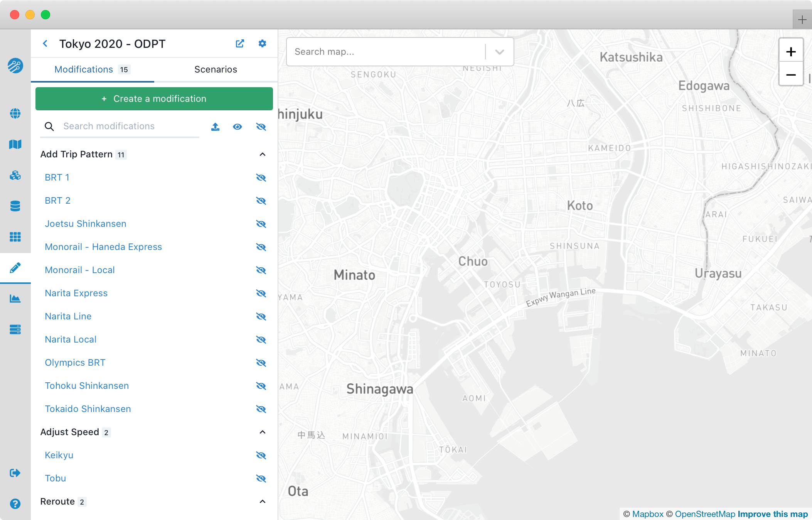
Task: Toggle Keikyu modification visibility
Action: (261, 455)
